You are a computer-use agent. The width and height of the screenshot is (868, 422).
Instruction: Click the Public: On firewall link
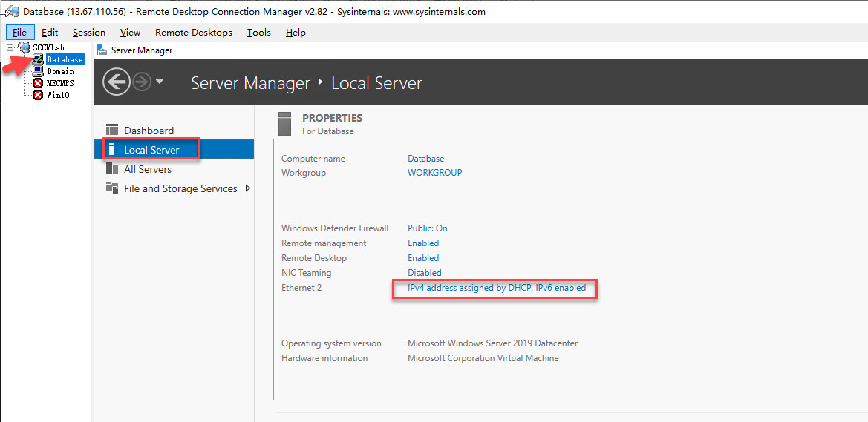tap(427, 228)
